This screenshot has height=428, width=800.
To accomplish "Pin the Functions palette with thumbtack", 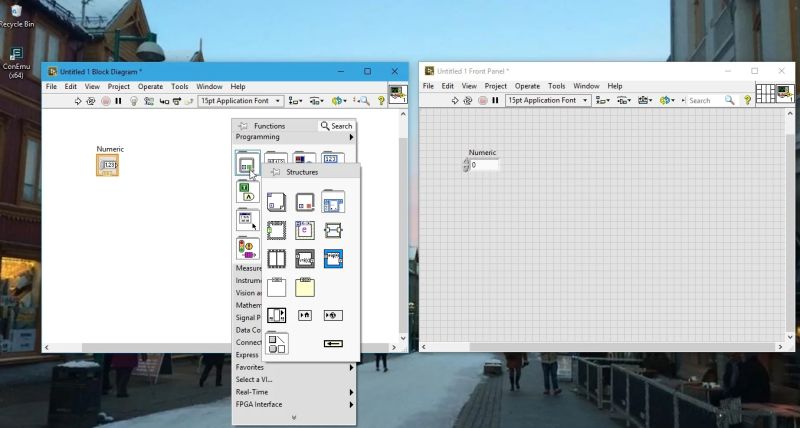I will 243,126.
